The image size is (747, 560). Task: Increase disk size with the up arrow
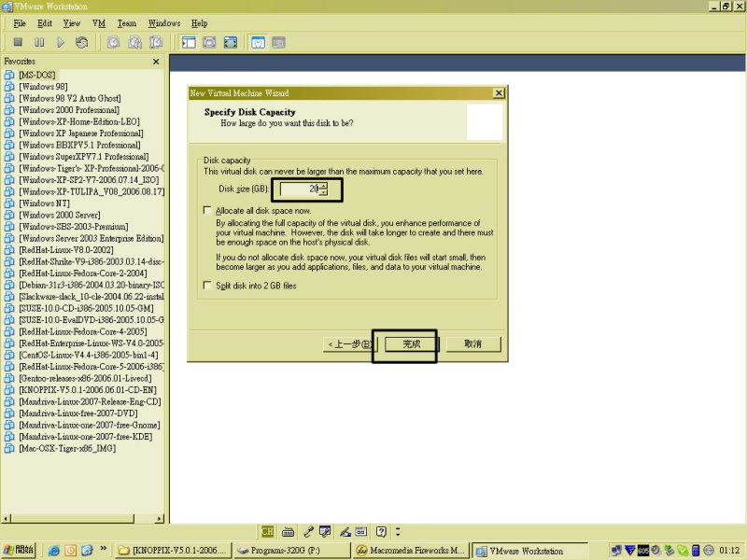[323, 186]
